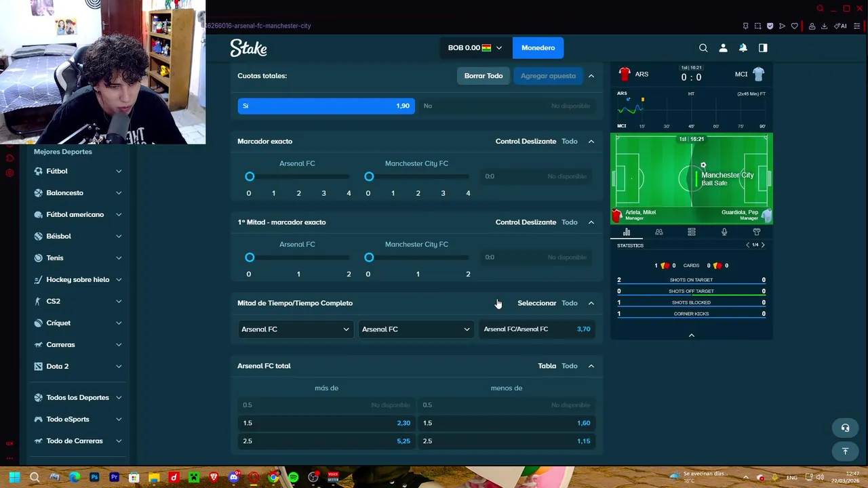Select Seleccionar view for Mitad de Tiempo
Viewport: 868px width, 488px height.
click(x=536, y=303)
